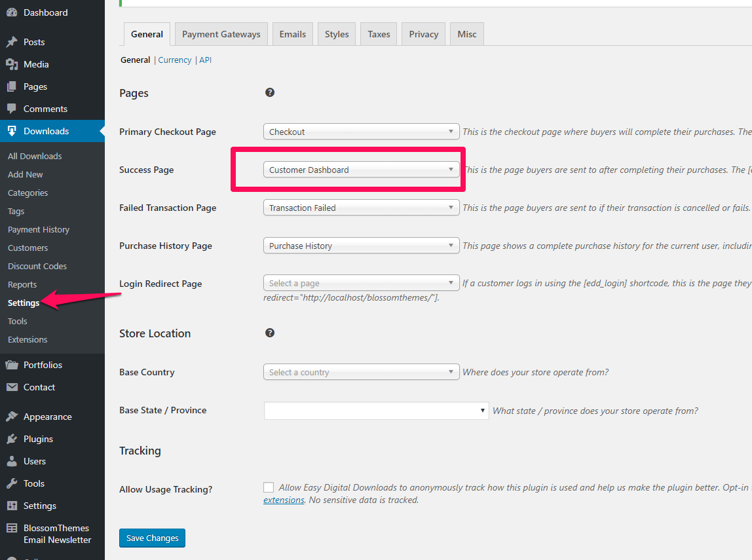Open the Taxes tab
This screenshot has width=752, height=560.
379,34
